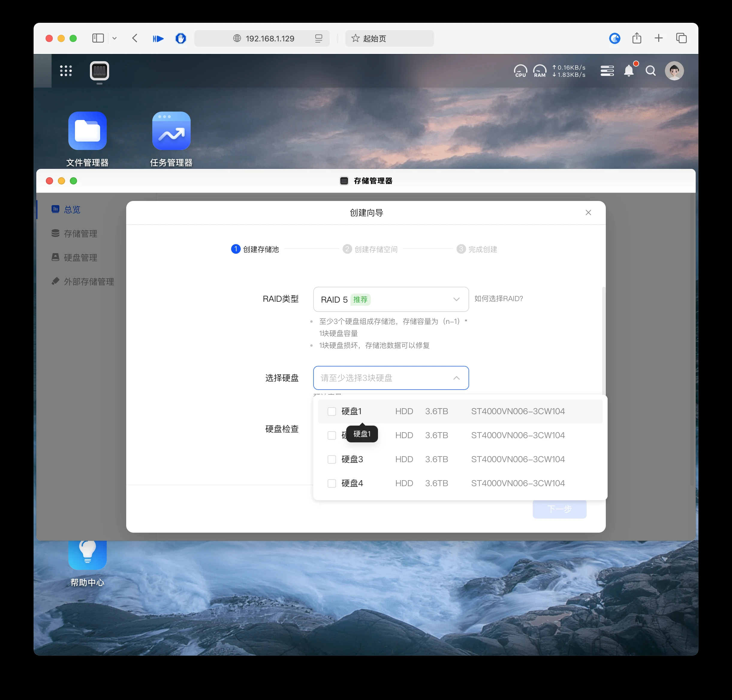The image size is (732, 700).
Task: Click the Storage Manager icon in the top bar
Action: (x=99, y=71)
